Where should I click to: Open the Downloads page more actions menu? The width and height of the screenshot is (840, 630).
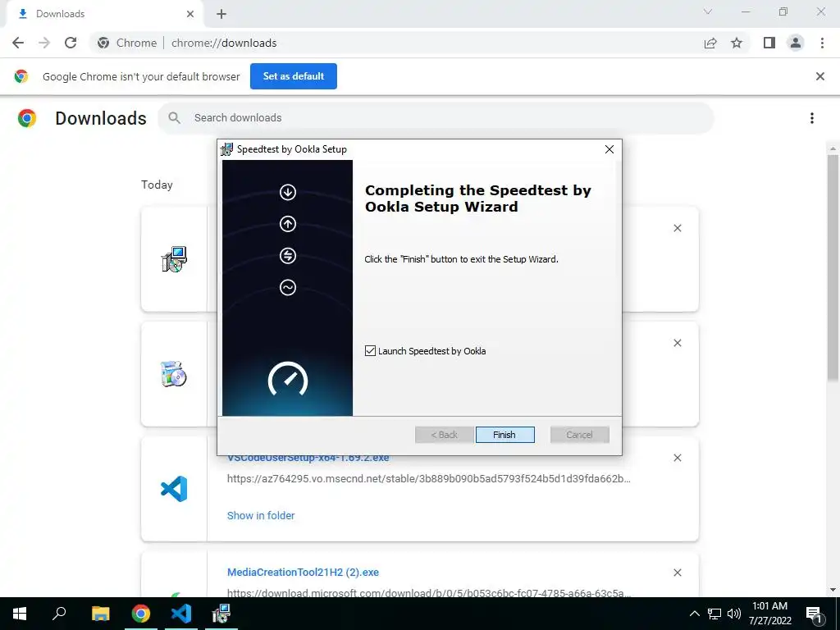pos(812,118)
